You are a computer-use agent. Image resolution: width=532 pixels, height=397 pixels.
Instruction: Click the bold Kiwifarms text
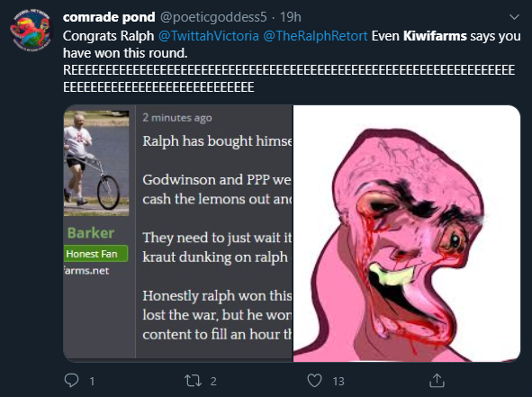(x=435, y=36)
